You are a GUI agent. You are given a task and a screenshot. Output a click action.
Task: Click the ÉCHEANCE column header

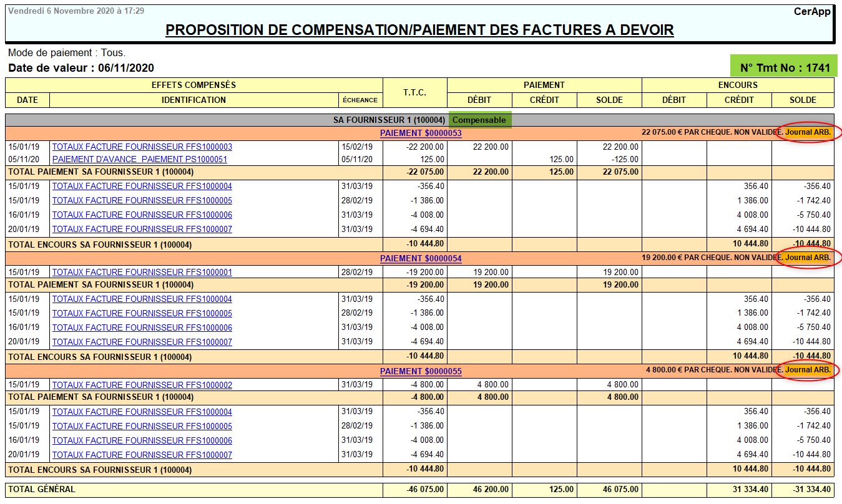point(360,100)
